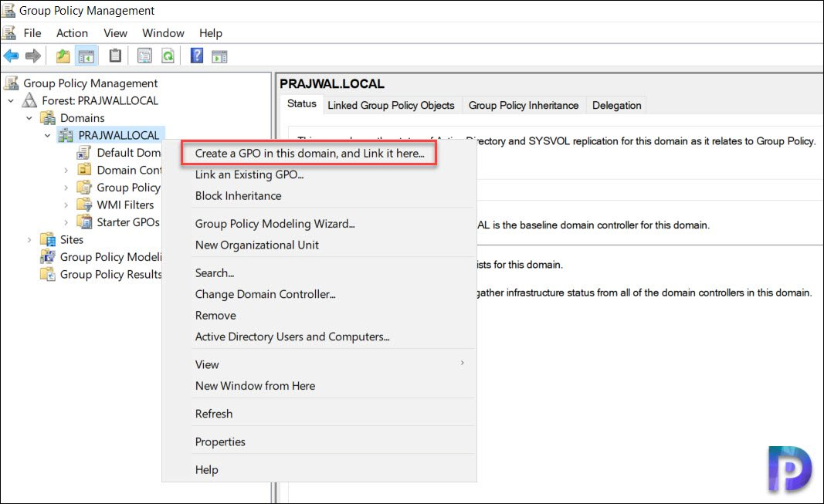Viewport: 824px width, 504px height.
Task: Open Help via blue question mark icon
Action: pyautogui.click(x=197, y=55)
